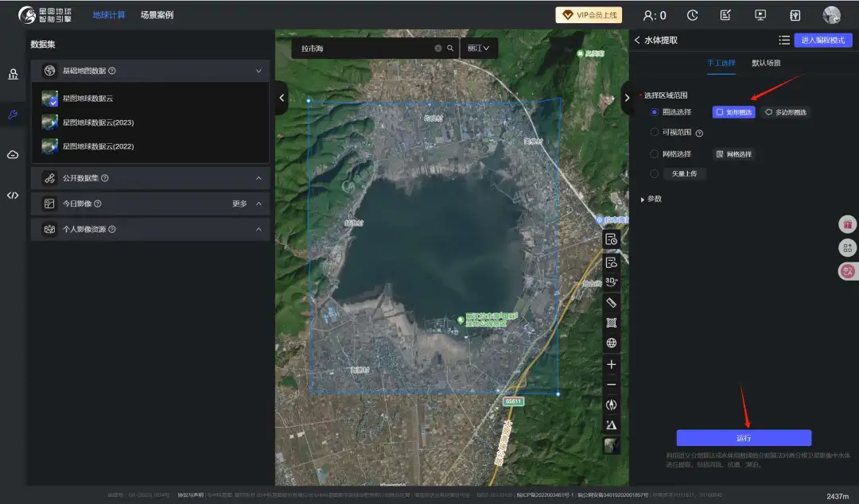Expand the 公开数据集 section
Image resolution: width=859 pixels, height=504 pixels.
pos(258,178)
